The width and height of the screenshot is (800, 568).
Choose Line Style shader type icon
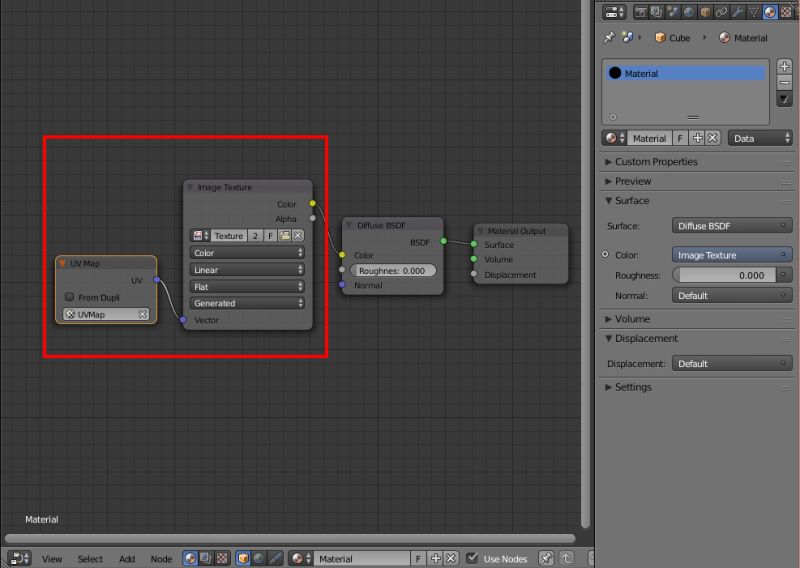[275, 558]
